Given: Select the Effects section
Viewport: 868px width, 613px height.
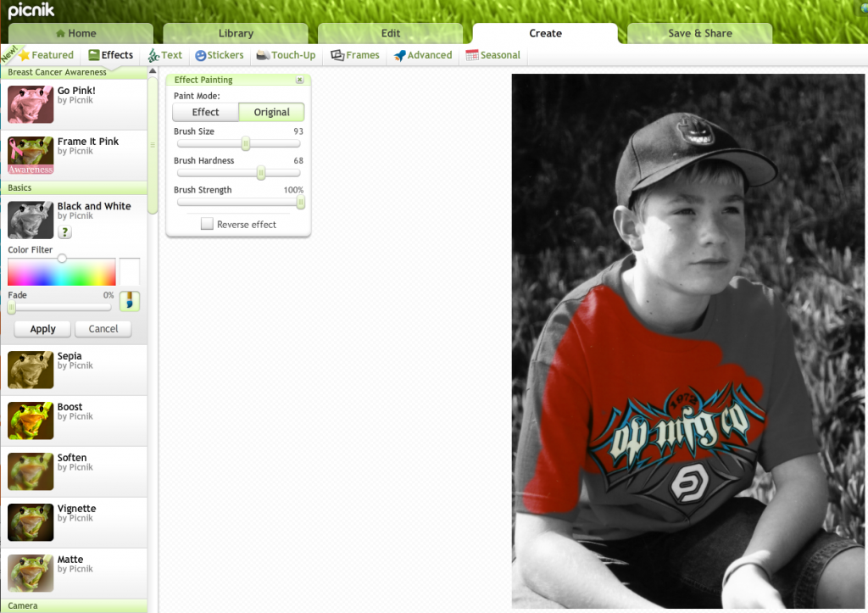Looking at the screenshot, I should [x=111, y=55].
